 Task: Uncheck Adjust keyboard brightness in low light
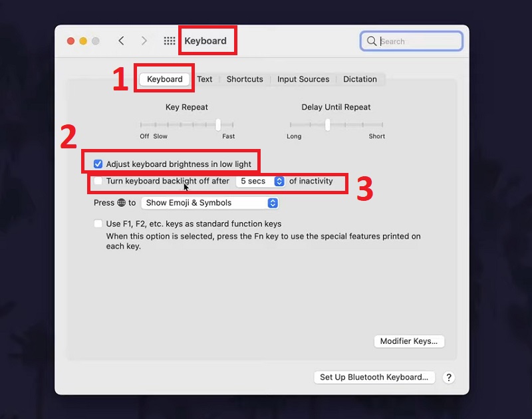pyautogui.click(x=98, y=164)
